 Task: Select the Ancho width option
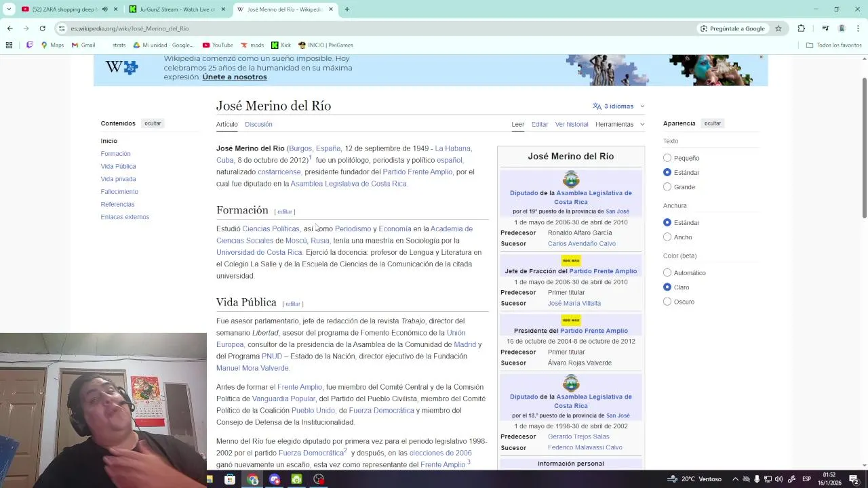pos(667,237)
